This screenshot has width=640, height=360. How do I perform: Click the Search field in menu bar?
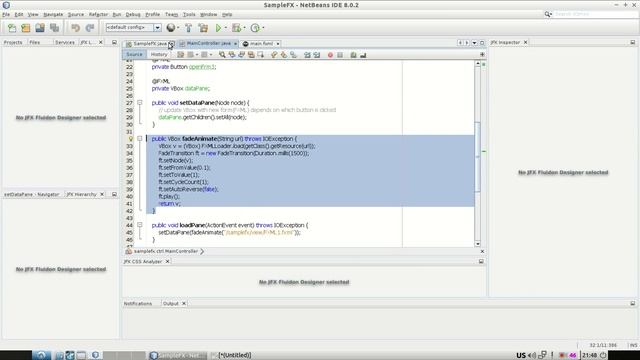(x=596, y=14)
